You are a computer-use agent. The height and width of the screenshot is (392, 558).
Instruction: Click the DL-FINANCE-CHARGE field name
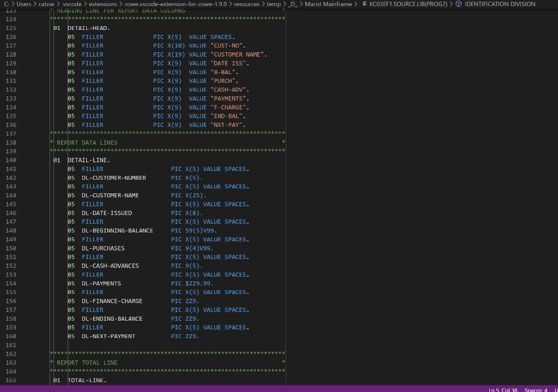112,301
